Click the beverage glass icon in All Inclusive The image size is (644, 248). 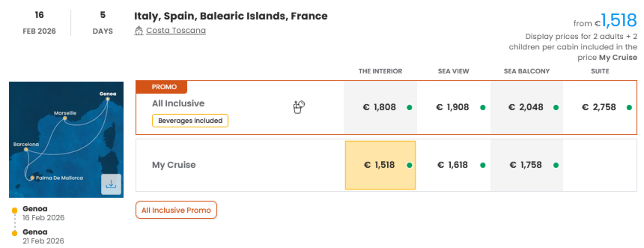[x=299, y=107]
